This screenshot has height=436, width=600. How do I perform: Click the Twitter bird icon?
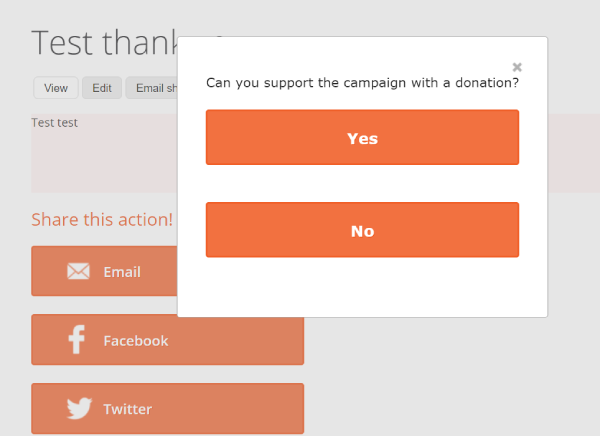[79, 408]
